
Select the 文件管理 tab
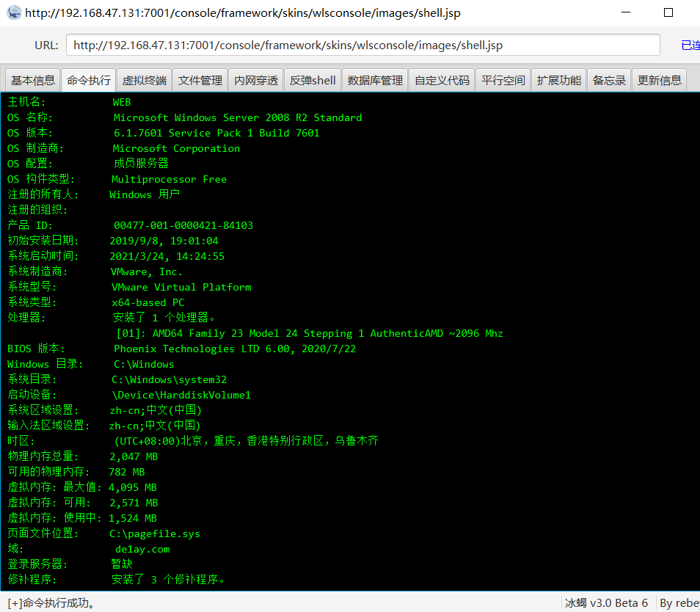[200, 80]
